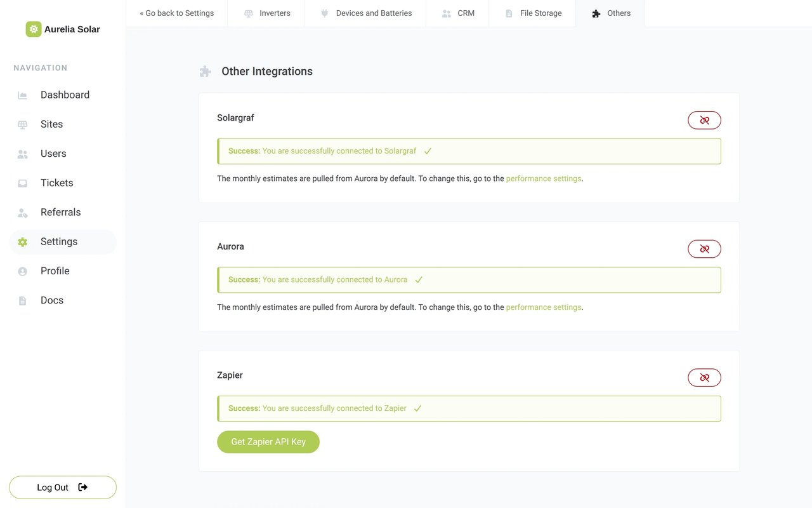
Task: Click the plug icon on Devices and Batteries
Action: point(325,13)
